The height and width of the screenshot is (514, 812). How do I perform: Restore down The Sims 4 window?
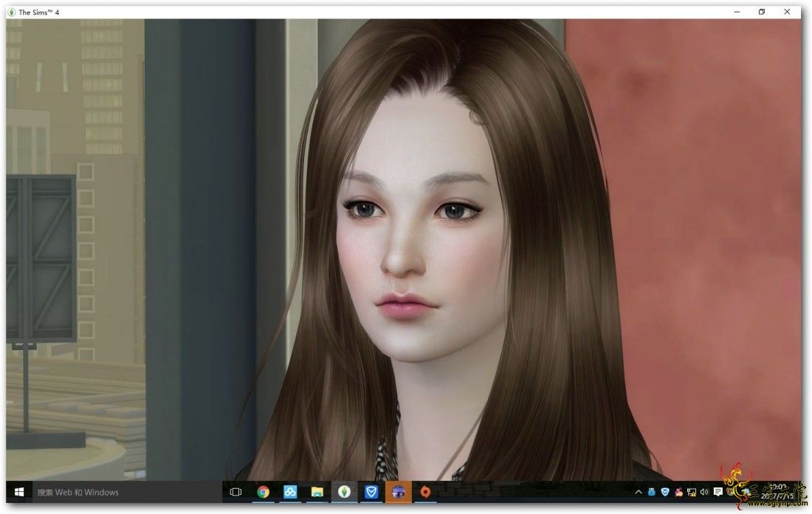pyautogui.click(x=762, y=12)
